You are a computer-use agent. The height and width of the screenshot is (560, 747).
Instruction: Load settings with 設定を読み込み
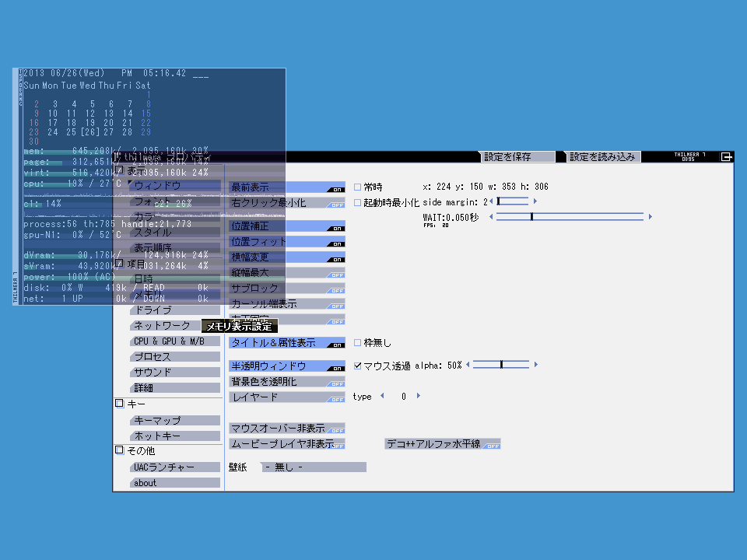(x=602, y=156)
